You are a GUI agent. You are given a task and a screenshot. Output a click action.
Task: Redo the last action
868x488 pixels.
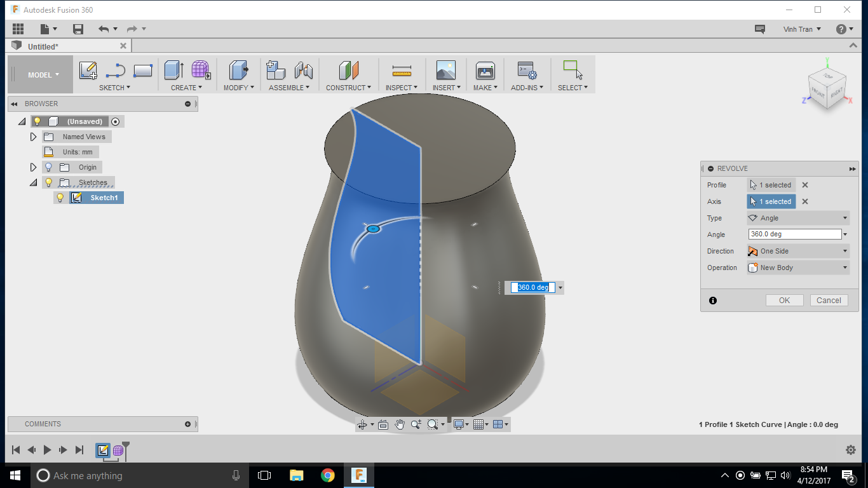[x=132, y=29]
